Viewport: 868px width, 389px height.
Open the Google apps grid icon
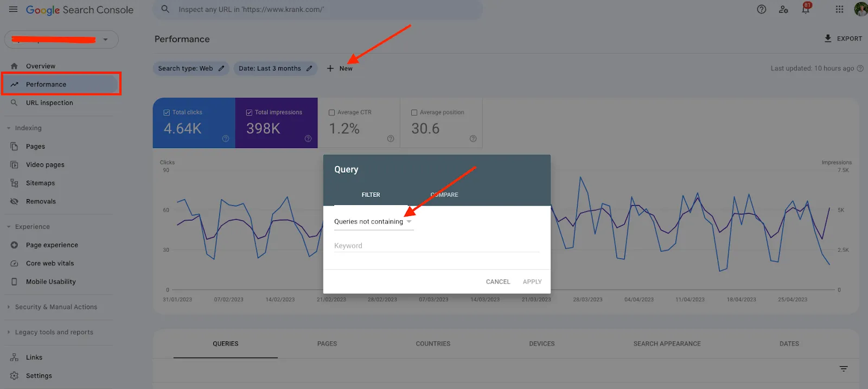pos(839,9)
